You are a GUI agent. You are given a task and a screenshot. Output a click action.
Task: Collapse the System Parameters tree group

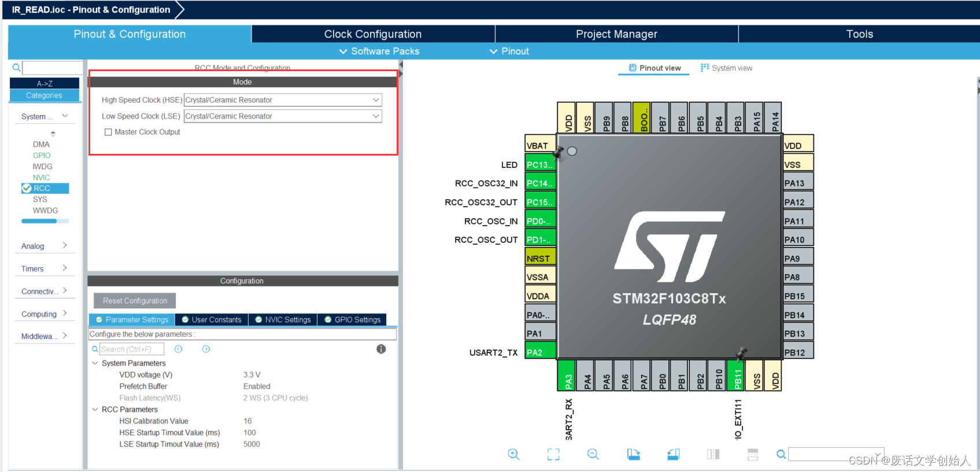coord(95,363)
